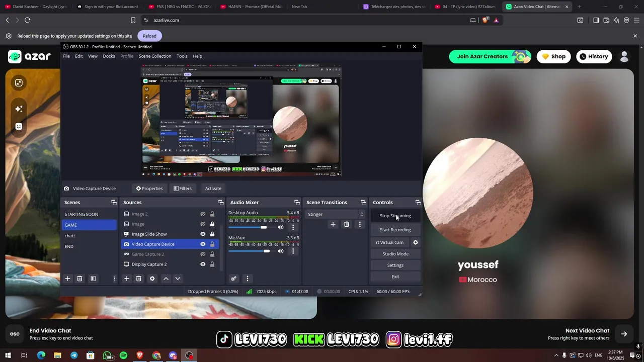Open Azar History button
Image resolution: width=644 pixels, height=362 pixels.
coord(594,56)
